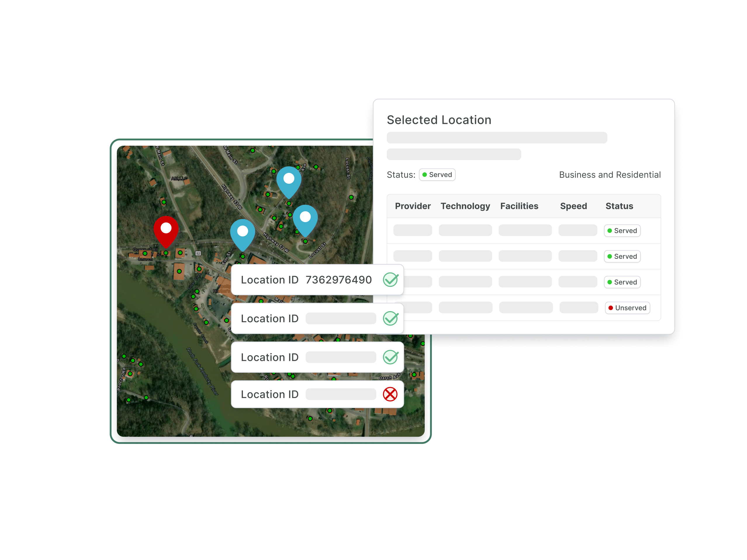Click the blue pin near Elm St
Screen dimensions: 747x560
pyautogui.click(x=243, y=233)
